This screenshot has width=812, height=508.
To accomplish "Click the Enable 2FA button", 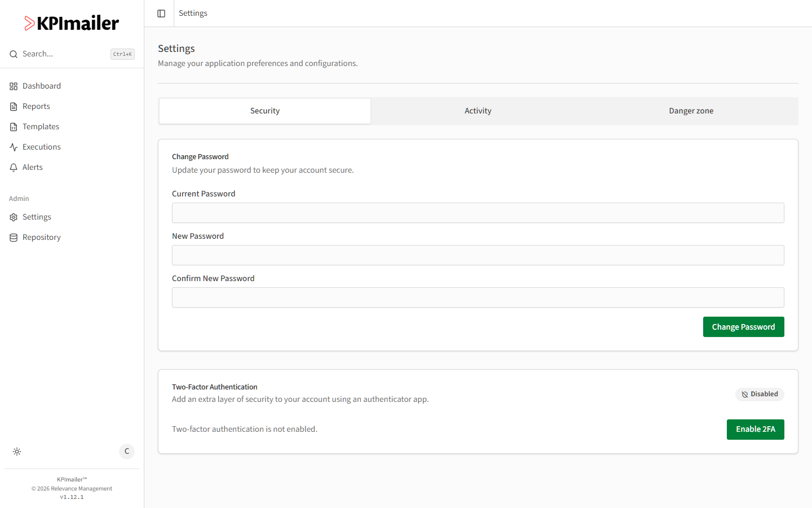I will (756, 430).
